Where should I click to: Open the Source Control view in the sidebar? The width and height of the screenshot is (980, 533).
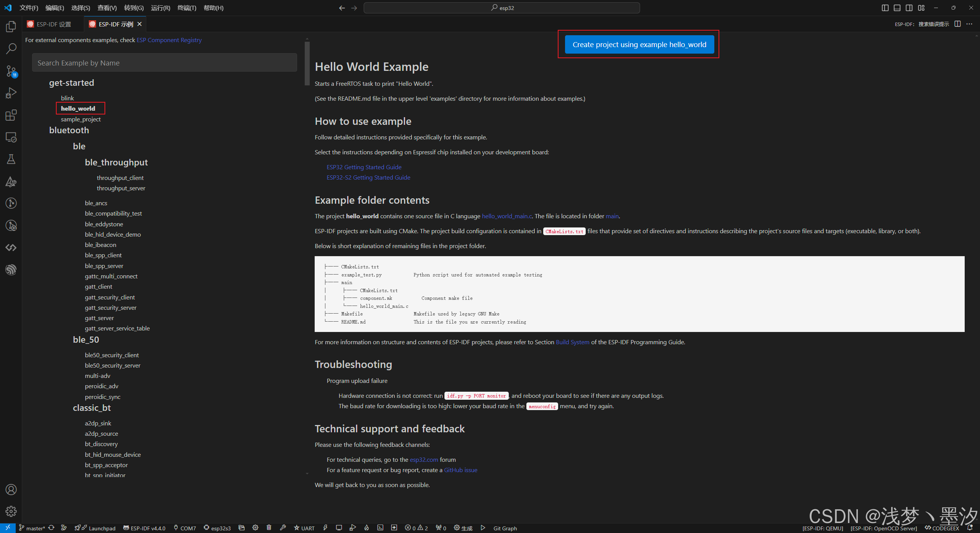coord(11,71)
